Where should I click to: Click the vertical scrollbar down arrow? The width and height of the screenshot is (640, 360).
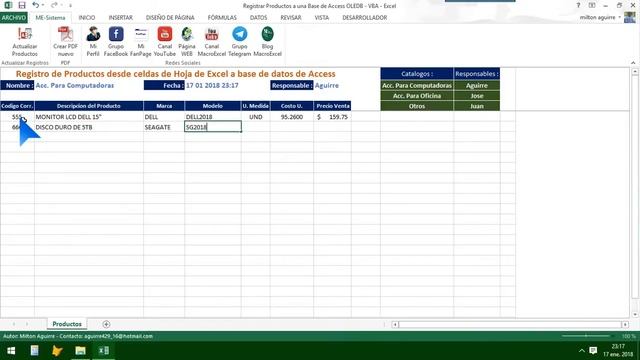pos(635,314)
